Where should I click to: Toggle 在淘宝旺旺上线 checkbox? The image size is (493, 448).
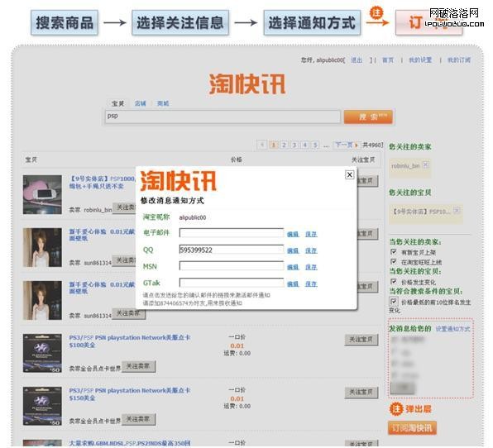click(394, 261)
